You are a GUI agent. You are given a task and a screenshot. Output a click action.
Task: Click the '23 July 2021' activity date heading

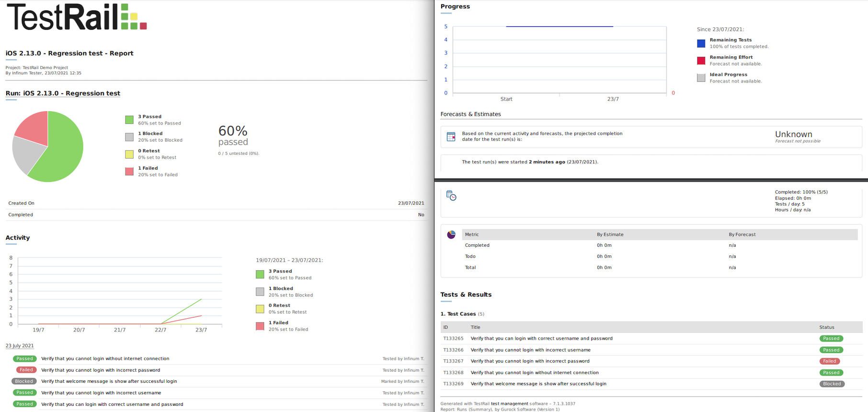pos(20,346)
